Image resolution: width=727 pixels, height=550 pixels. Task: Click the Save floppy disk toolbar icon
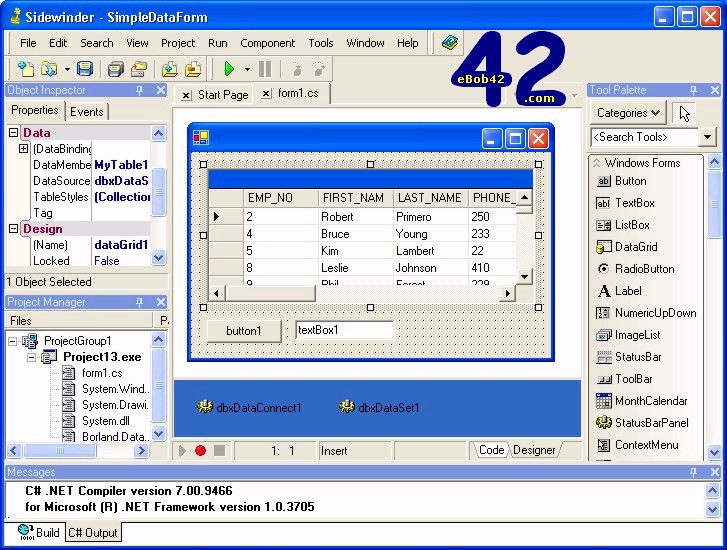85,69
